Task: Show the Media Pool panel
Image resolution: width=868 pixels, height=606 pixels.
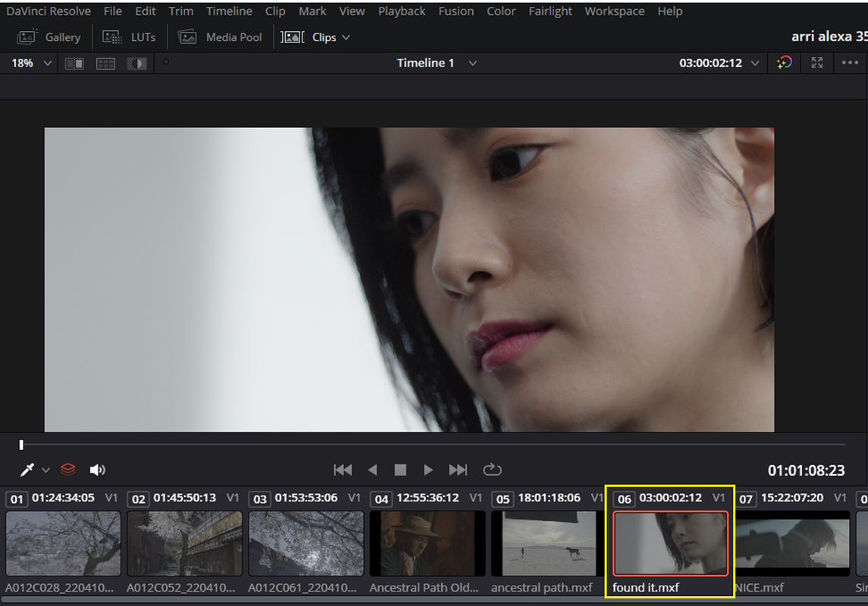Action: click(x=220, y=37)
